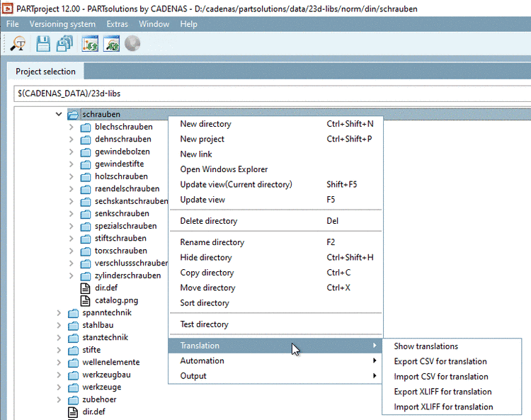Choose New link in the context menu
This screenshot has height=420, width=531.
(275, 154)
